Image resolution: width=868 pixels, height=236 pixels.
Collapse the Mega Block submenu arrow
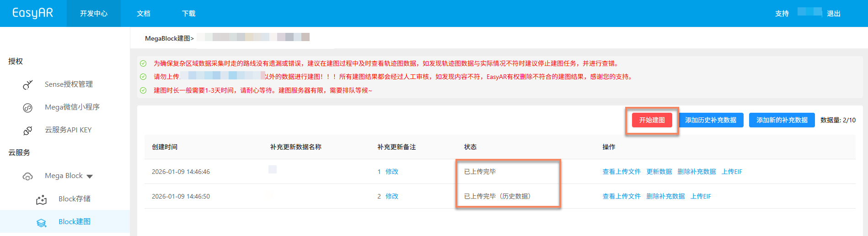tap(90, 177)
